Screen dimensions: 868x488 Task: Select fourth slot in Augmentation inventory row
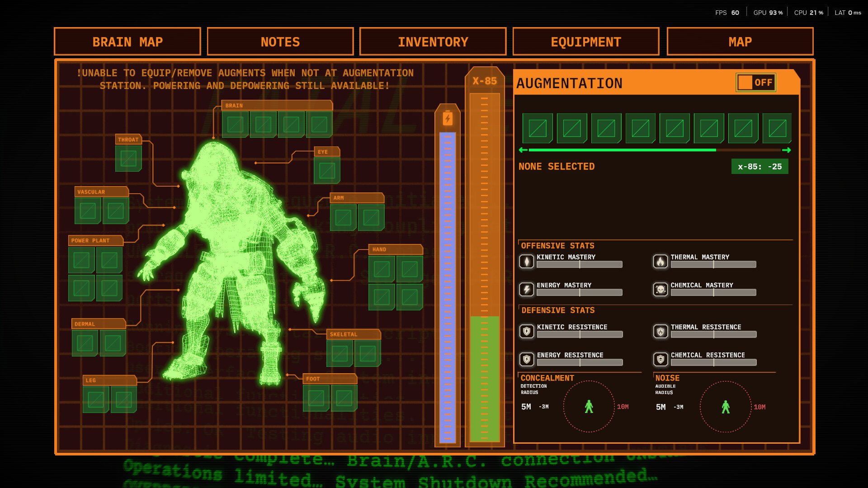click(641, 128)
